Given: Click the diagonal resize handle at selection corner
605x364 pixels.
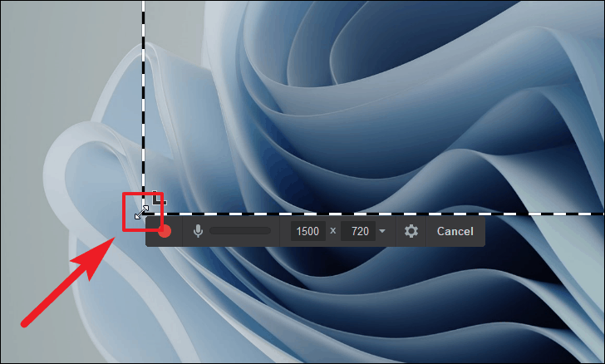Looking at the screenshot, I should 141,212.
